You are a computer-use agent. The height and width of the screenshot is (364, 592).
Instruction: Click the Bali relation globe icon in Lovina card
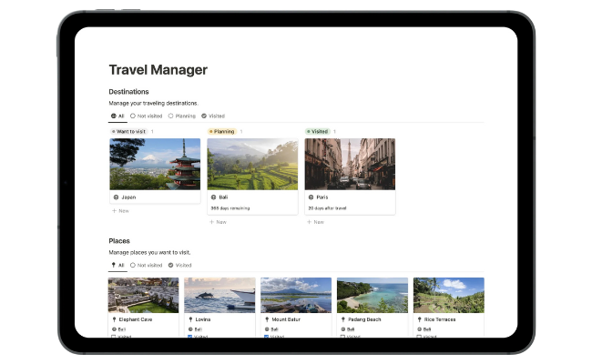190,329
